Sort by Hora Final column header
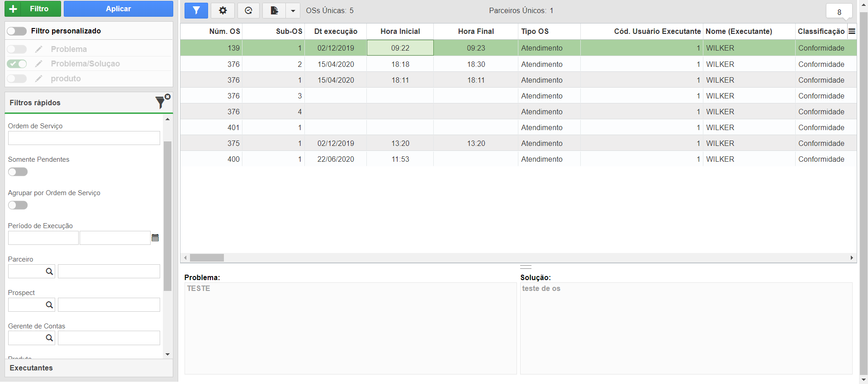 click(476, 31)
